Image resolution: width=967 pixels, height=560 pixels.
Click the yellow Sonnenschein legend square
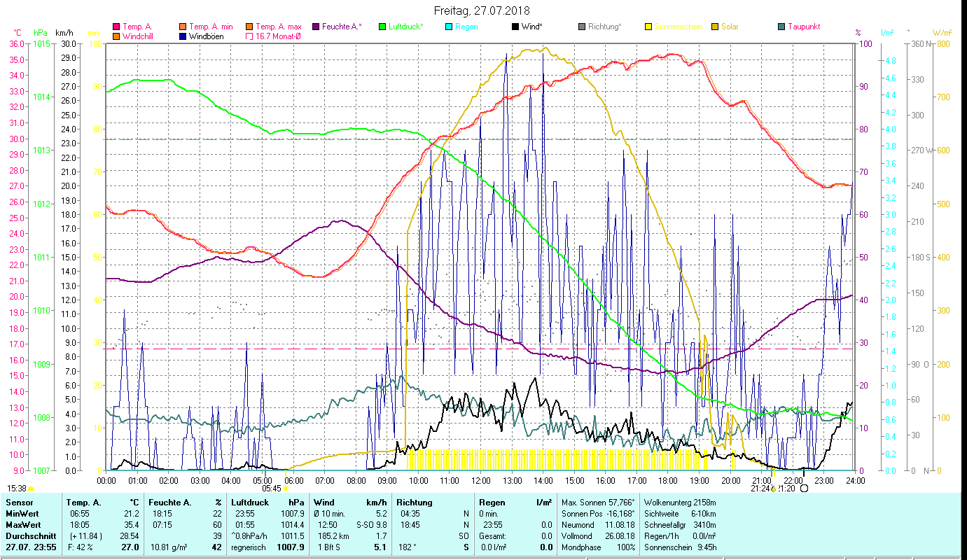tap(648, 27)
